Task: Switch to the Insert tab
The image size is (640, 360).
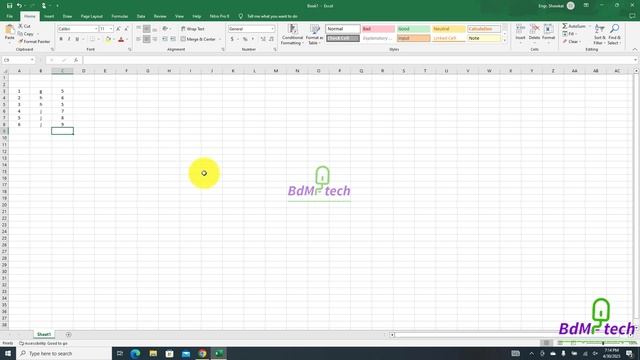Action: (x=49, y=16)
